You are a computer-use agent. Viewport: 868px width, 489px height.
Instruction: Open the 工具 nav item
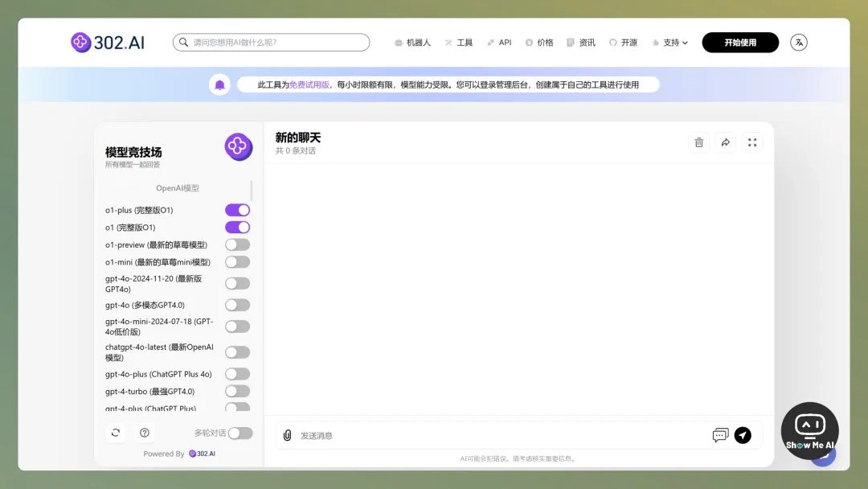coord(459,43)
